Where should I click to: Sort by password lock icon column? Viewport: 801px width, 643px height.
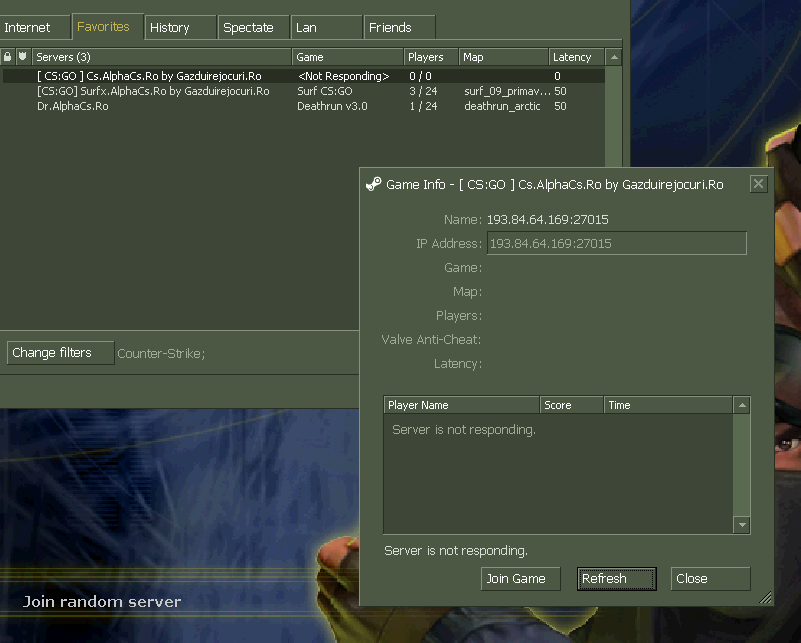coord(7,57)
